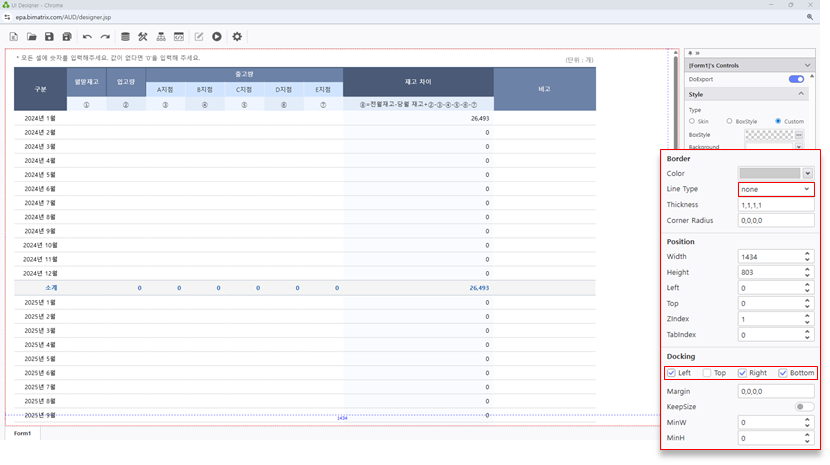Click the 26,493 value in 2024년 1월 row
Viewport: 830px width, 465px height.
(x=480, y=118)
